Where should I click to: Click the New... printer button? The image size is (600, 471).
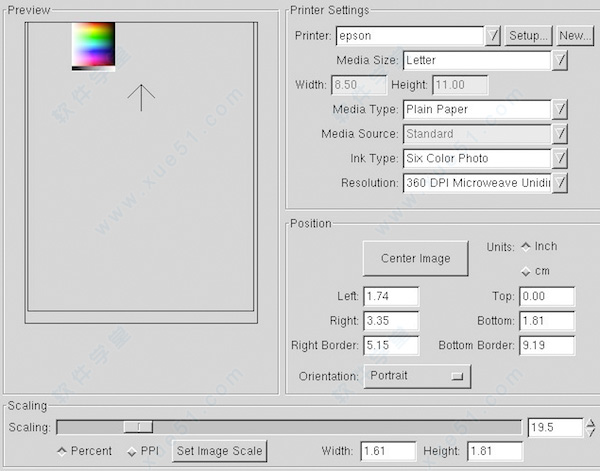[x=575, y=36]
